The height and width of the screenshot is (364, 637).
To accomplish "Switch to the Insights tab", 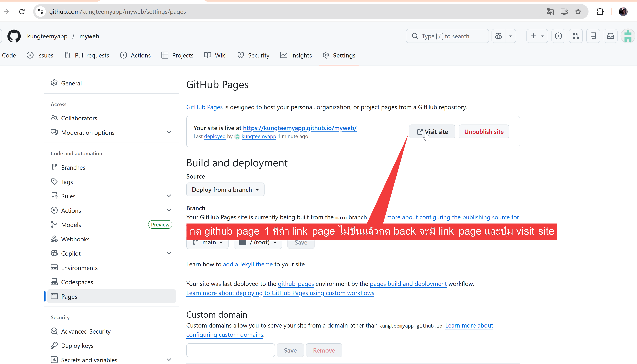I will [x=296, y=55].
